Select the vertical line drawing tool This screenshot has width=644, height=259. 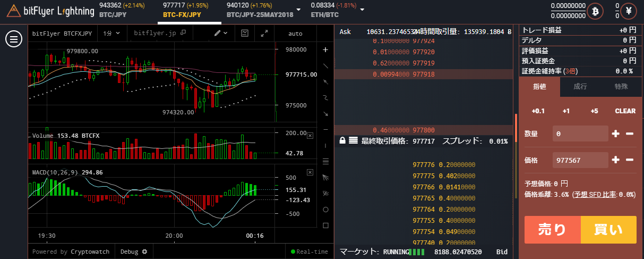[325, 145]
